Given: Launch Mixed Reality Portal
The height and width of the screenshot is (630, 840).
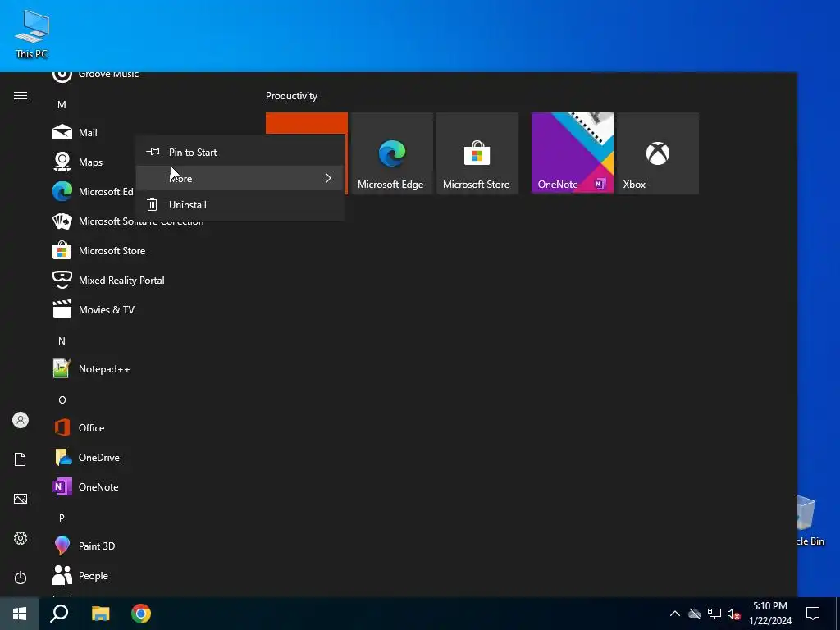Looking at the screenshot, I should pyautogui.click(x=109, y=281).
